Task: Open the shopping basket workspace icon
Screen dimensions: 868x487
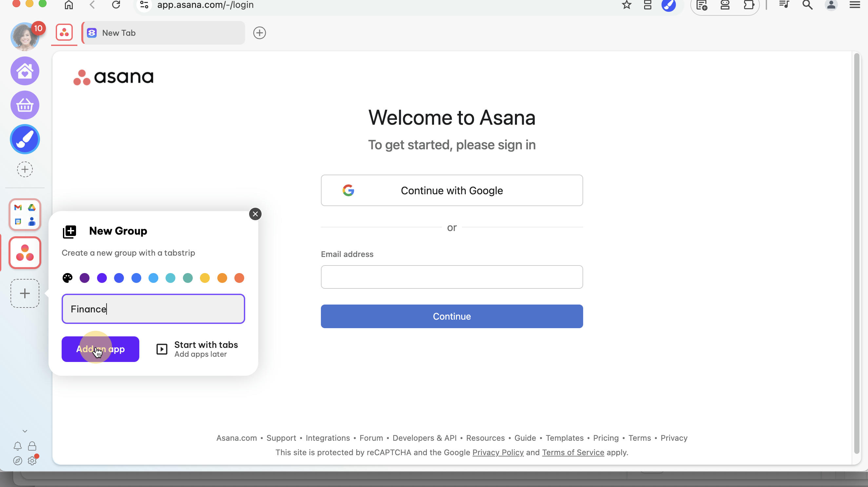Action: click(25, 105)
